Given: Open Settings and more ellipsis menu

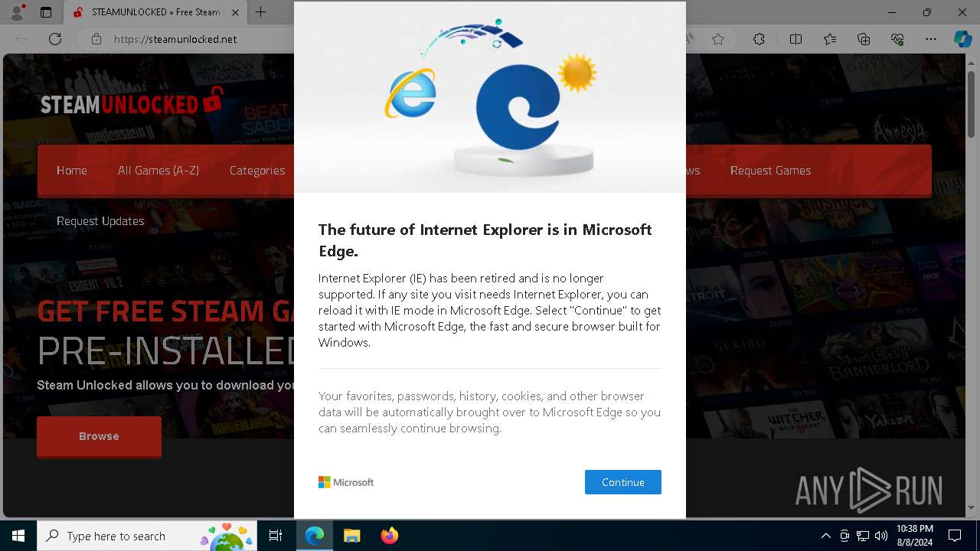Looking at the screenshot, I should click(x=931, y=39).
